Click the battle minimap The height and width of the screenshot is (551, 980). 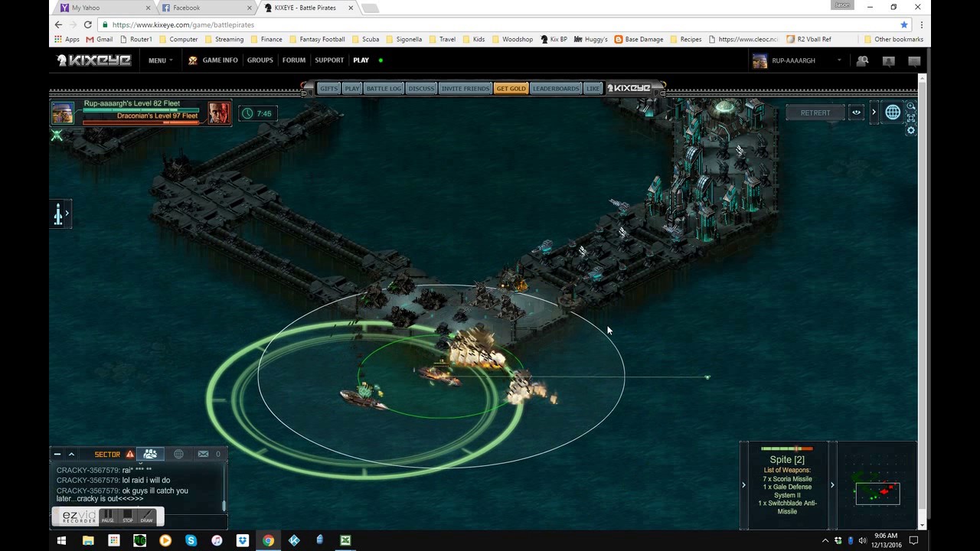coord(877,485)
